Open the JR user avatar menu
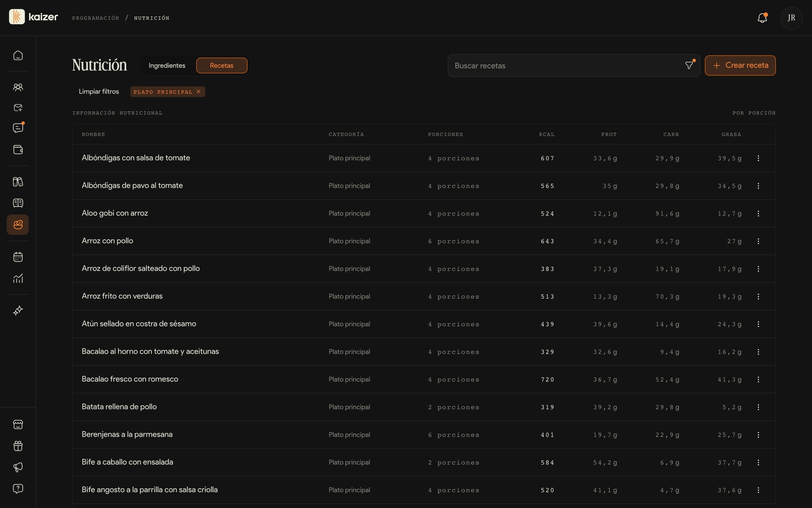The width and height of the screenshot is (812, 508). click(791, 18)
